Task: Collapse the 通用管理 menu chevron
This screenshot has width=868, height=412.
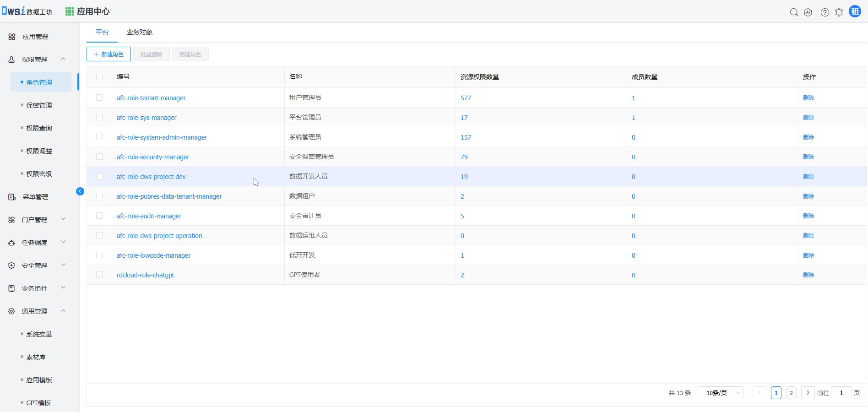Action: pyautogui.click(x=63, y=311)
